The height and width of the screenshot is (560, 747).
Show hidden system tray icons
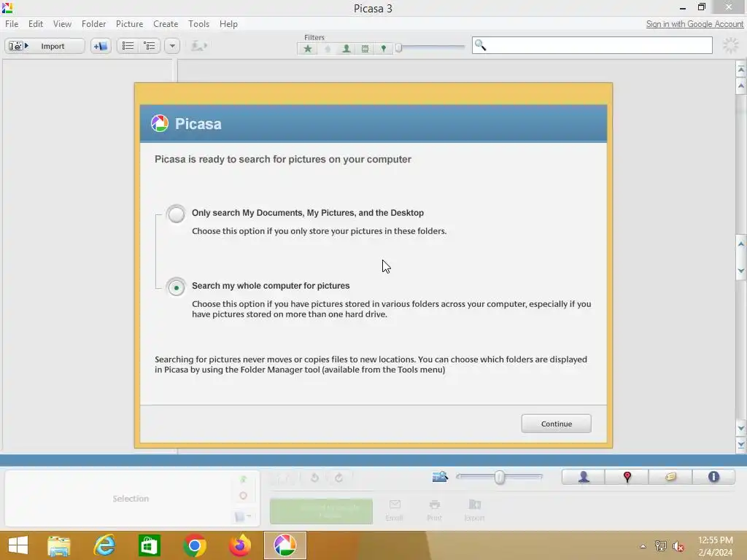643,546
